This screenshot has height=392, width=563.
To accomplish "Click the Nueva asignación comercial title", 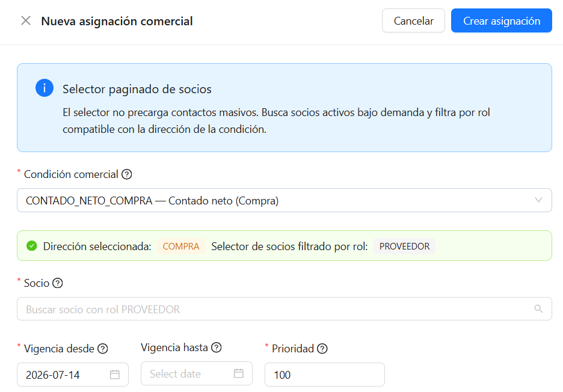I will 117,21.
